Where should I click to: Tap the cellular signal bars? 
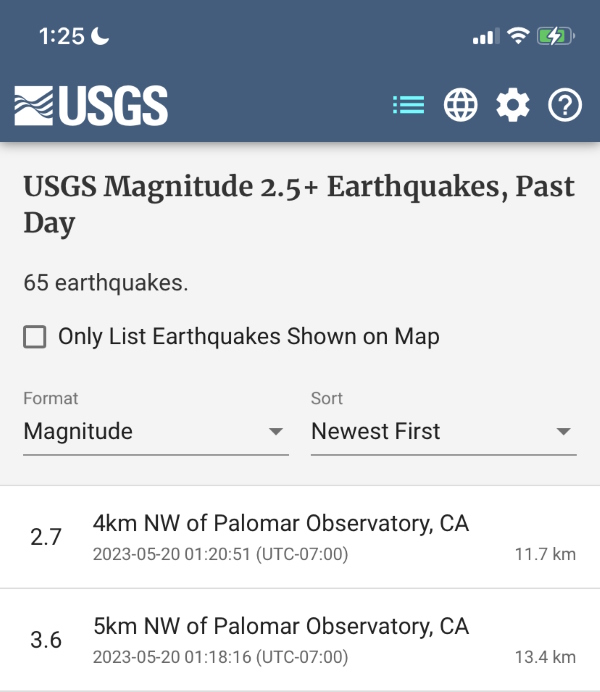point(485,37)
